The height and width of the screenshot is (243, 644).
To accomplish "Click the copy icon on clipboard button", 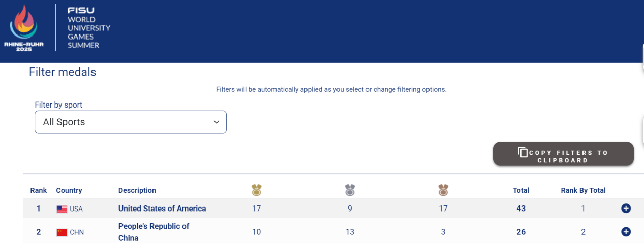I will tap(523, 152).
